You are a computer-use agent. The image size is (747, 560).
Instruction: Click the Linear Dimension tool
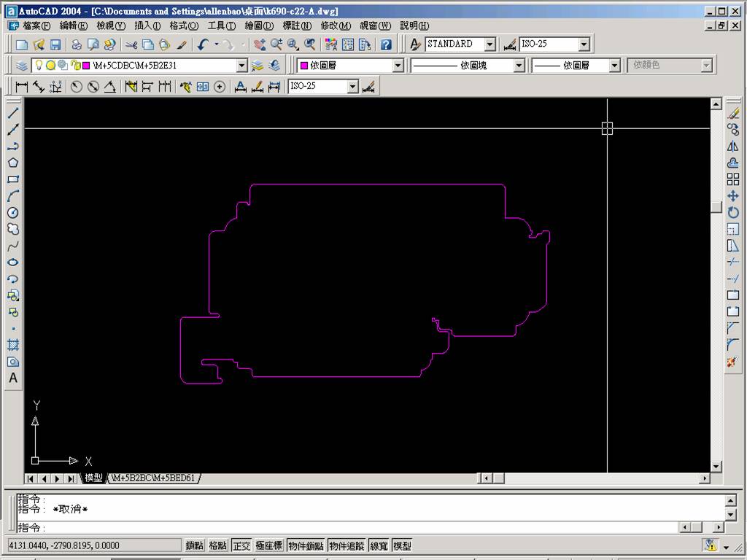(21, 86)
